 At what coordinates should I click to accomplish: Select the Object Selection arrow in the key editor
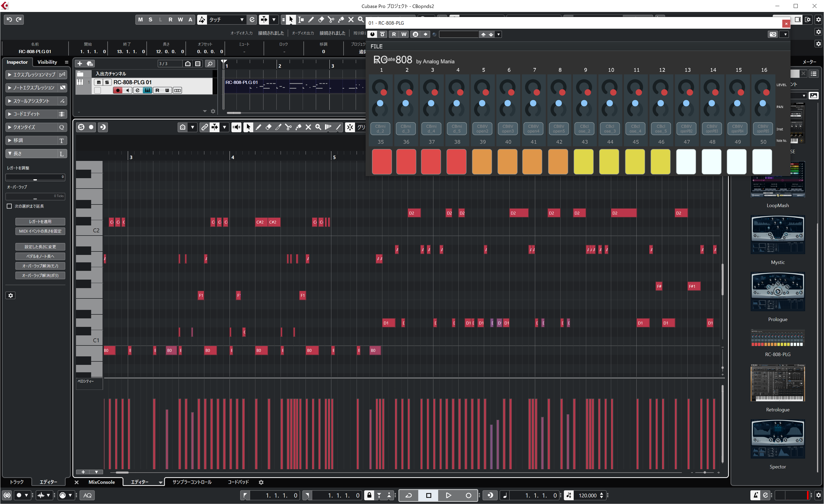tap(248, 127)
